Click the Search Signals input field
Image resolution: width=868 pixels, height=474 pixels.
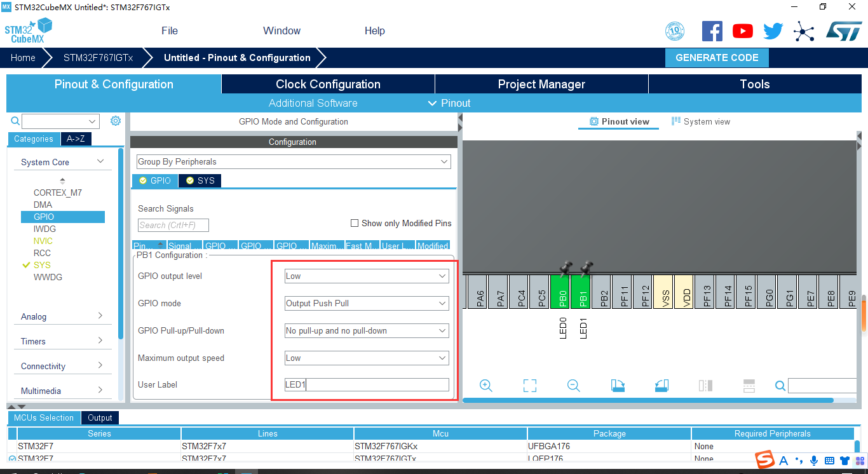(x=173, y=225)
